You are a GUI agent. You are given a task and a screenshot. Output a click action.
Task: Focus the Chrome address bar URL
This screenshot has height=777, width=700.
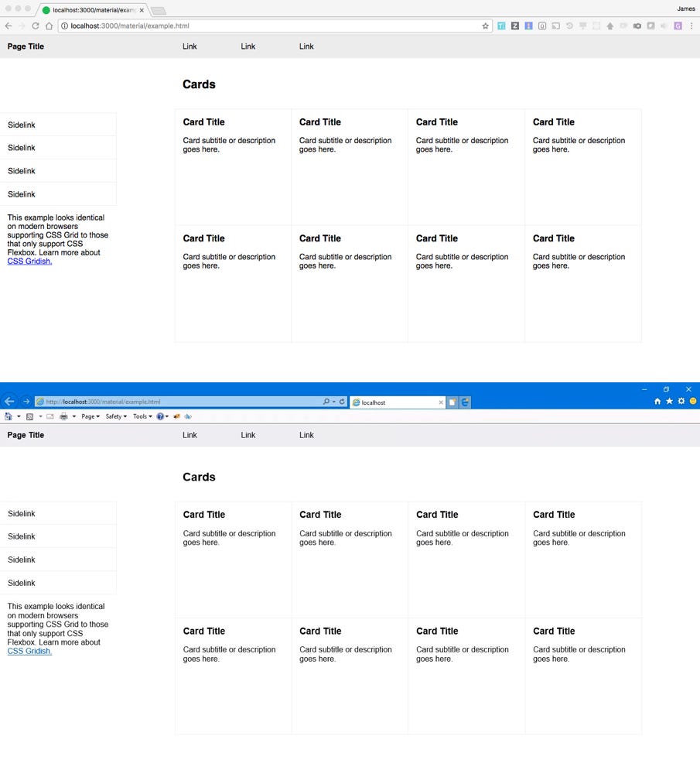pyautogui.click(x=275, y=26)
